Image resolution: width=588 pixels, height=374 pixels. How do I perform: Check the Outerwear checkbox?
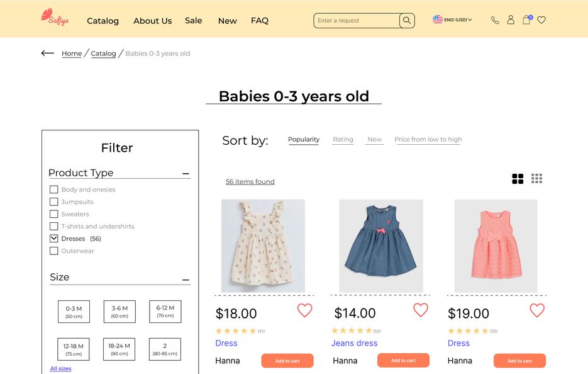click(x=54, y=251)
